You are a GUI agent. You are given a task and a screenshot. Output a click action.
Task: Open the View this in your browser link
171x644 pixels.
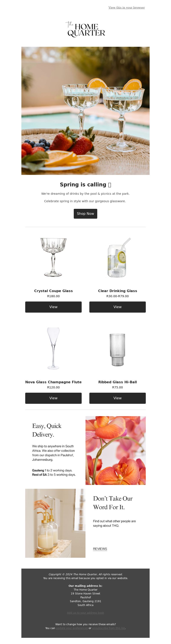point(127,7)
